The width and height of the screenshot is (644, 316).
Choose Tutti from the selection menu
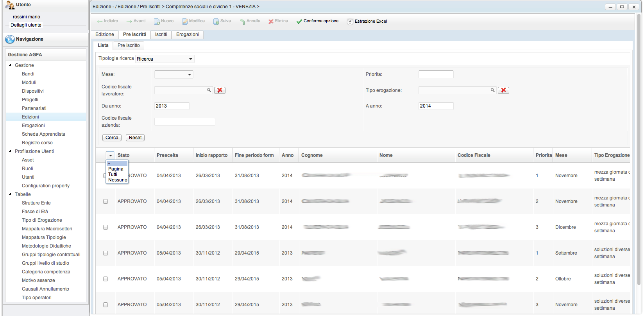pos(113,174)
